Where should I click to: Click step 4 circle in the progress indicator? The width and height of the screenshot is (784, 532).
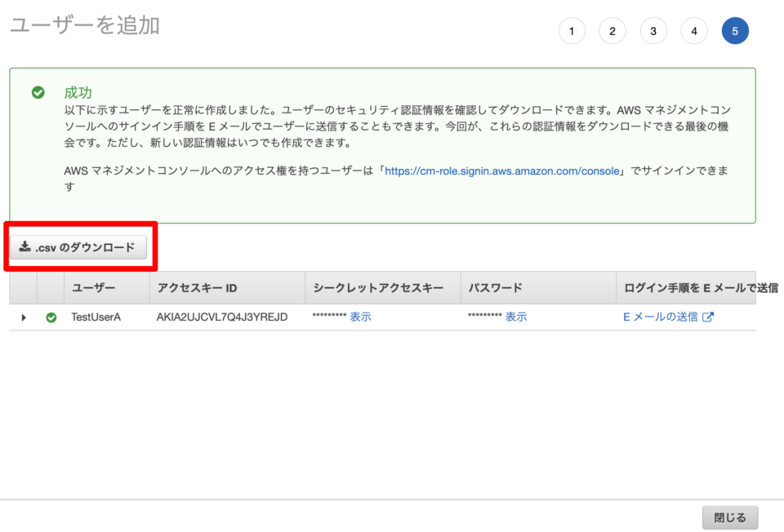click(694, 30)
